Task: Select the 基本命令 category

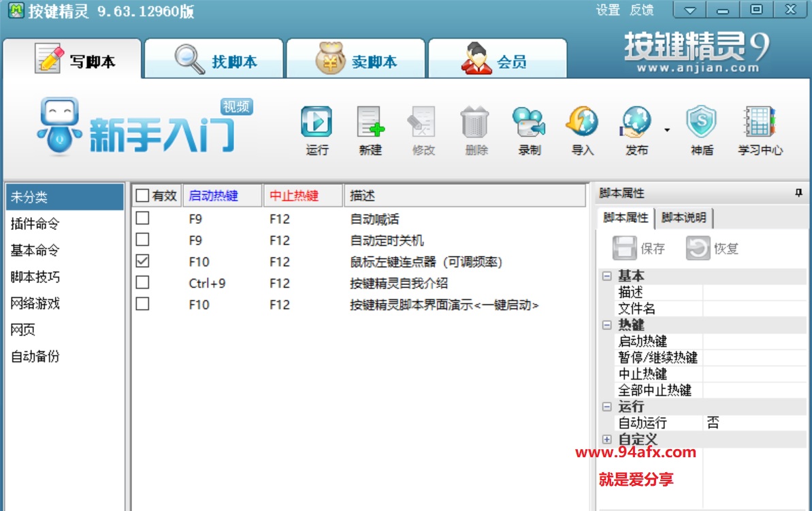Action: click(65, 250)
